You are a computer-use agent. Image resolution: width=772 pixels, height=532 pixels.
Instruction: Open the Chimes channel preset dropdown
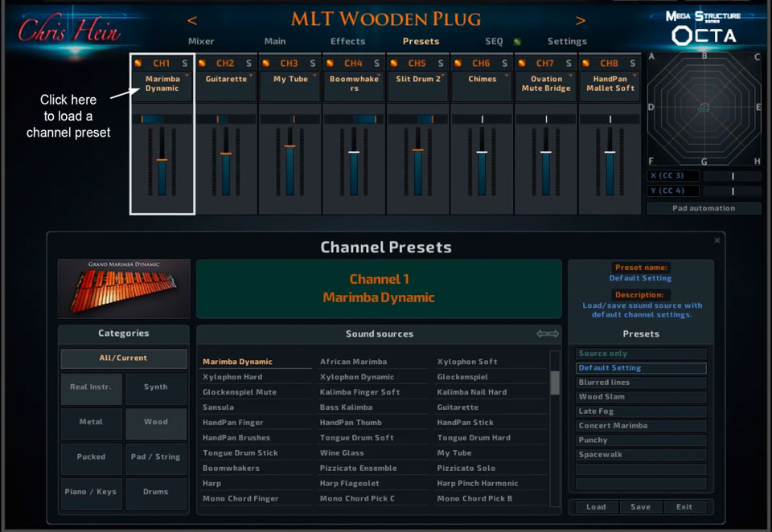tap(482, 86)
